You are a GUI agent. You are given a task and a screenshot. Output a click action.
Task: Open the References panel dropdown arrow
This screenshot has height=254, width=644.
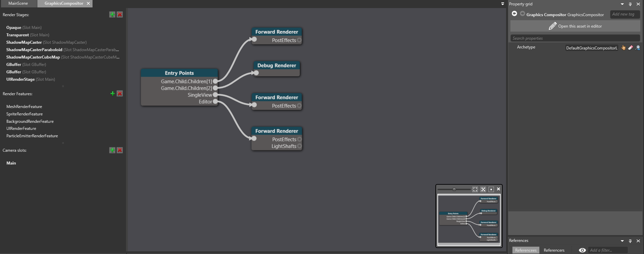622,241
